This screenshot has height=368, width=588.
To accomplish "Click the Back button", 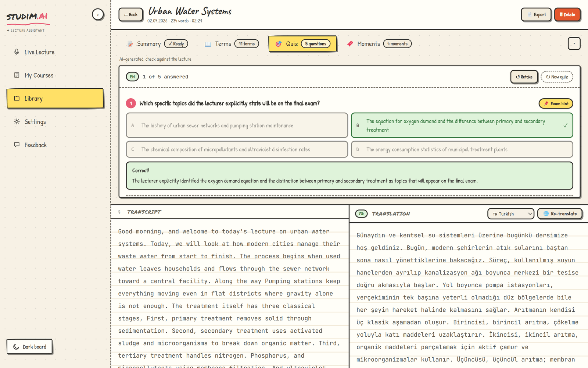I will tap(131, 15).
